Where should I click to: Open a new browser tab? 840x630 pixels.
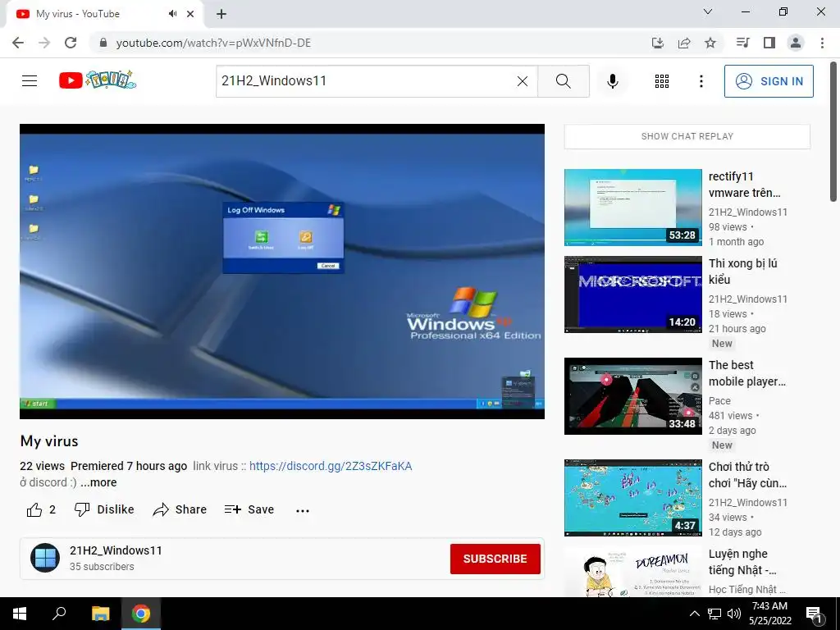pyautogui.click(x=221, y=14)
